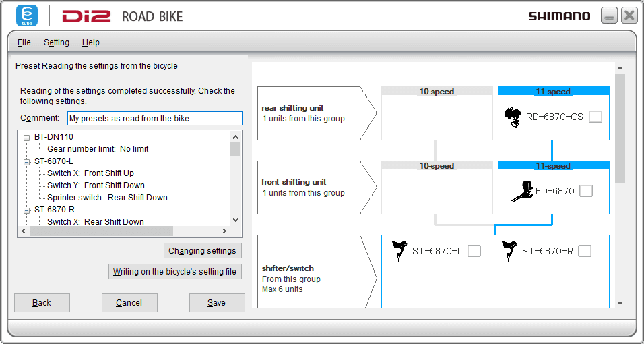Click the Comment input field
This screenshot has width=644, height=344.
[x=155, y=119]
